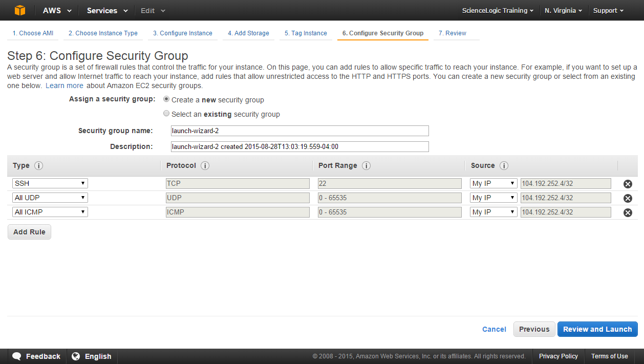The height and width of the screenshot is (364, 644).
Task: Delete the All UDP rule with the X icon
Action: (627, 198)
